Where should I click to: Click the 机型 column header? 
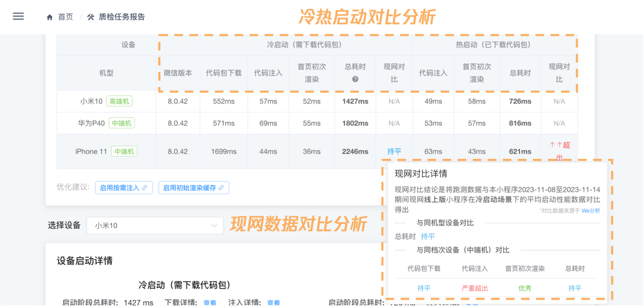tap(106, 73)
